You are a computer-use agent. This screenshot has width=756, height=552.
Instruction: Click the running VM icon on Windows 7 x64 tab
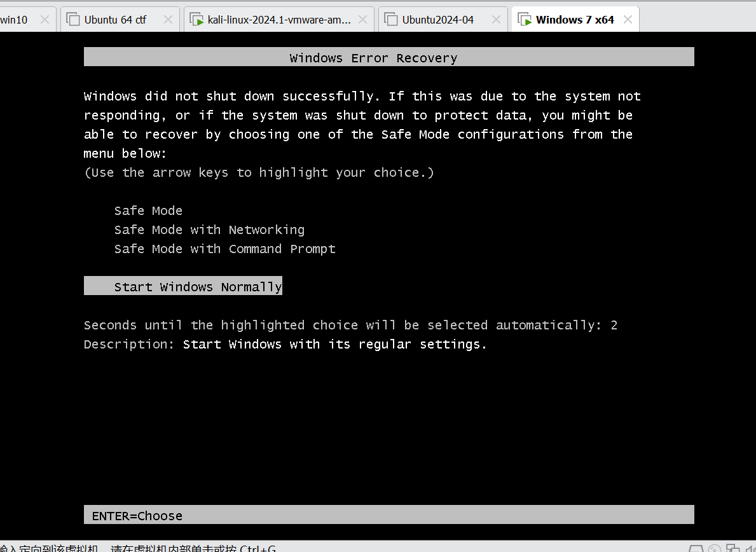tap(525, 19)
